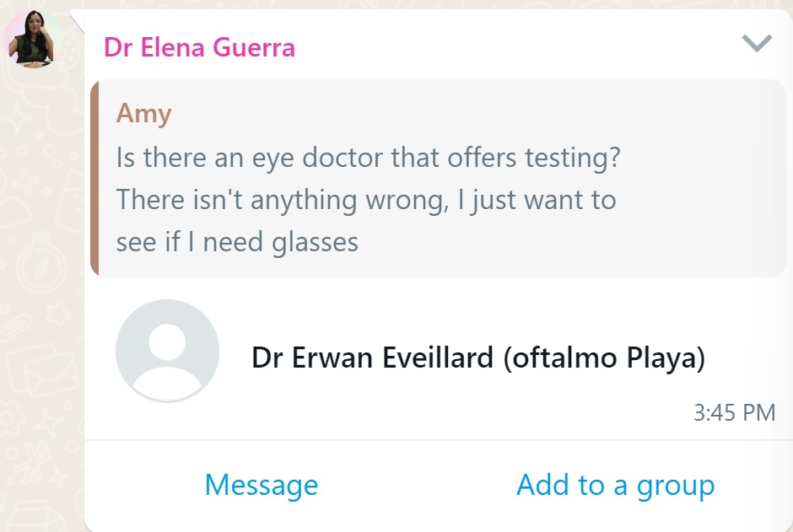Jump to quoted line about eye doctor testing
Image resolution: width=793 pixels, height=532 pixels.
click(368, 158)
